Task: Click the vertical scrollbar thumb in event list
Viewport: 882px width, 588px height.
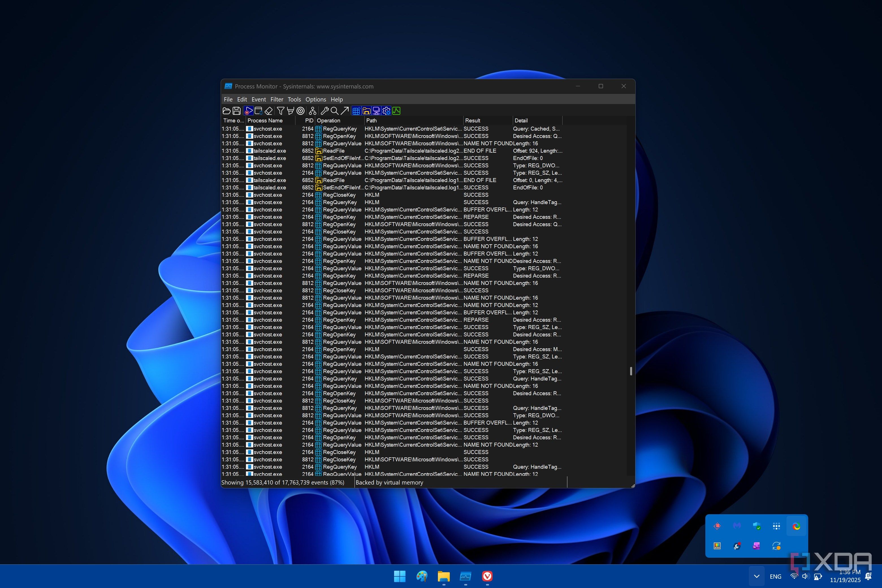Action: coord(631,371)
